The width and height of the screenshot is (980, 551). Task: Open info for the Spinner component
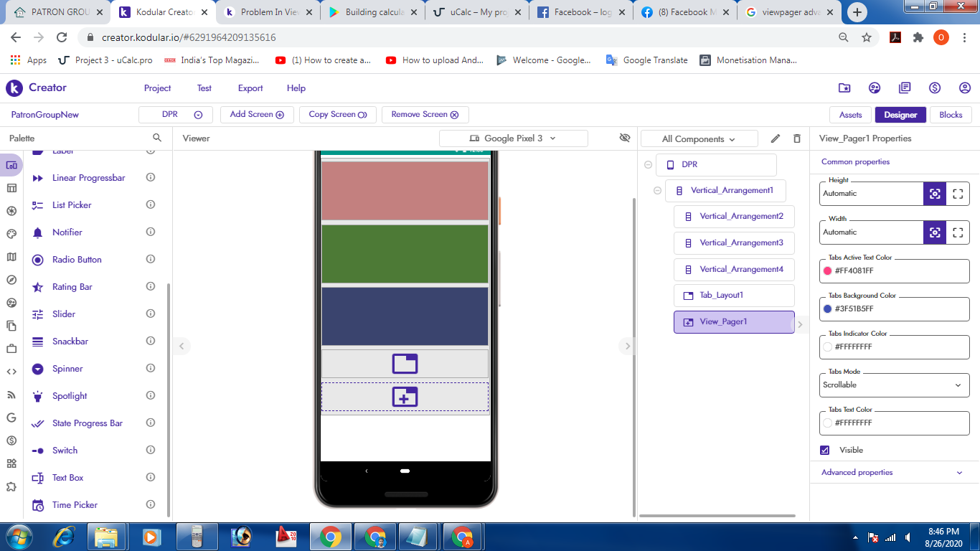click(151, 368)
